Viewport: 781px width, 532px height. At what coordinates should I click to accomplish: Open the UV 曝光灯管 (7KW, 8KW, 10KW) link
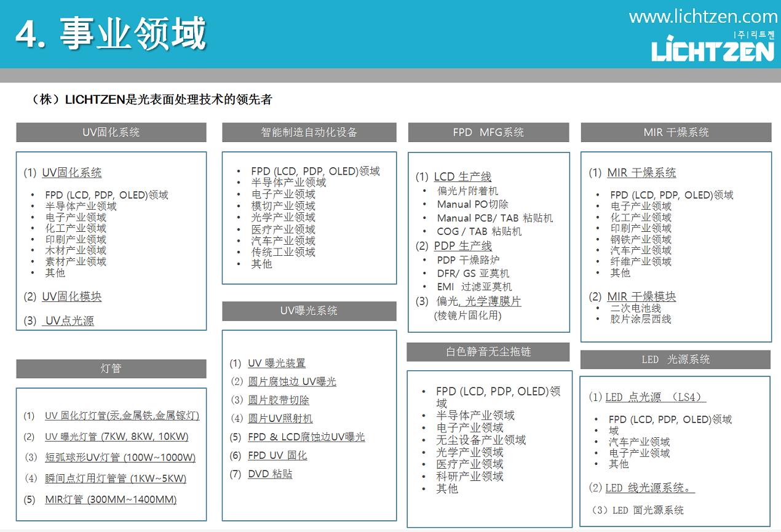[x=117, y=437]
